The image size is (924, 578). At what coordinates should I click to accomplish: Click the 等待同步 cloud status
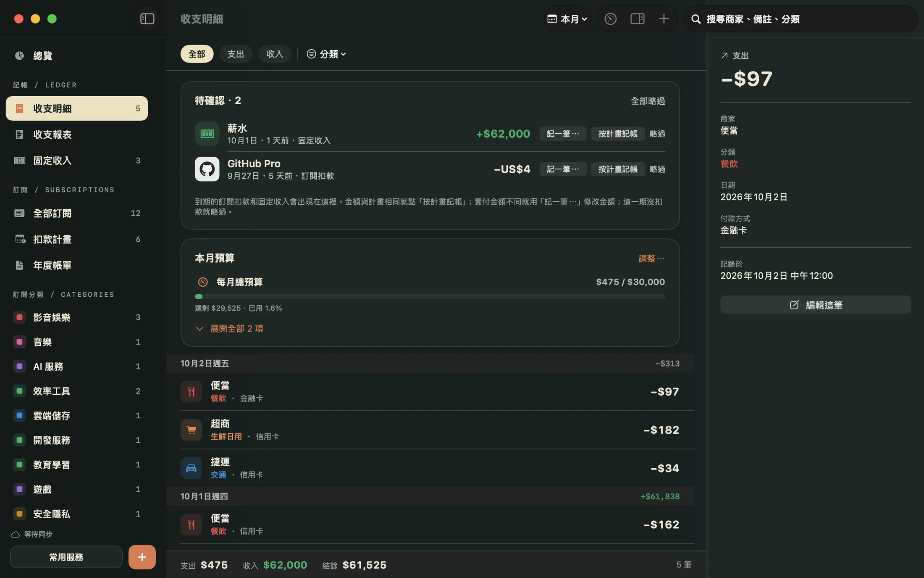click(32, 534)
